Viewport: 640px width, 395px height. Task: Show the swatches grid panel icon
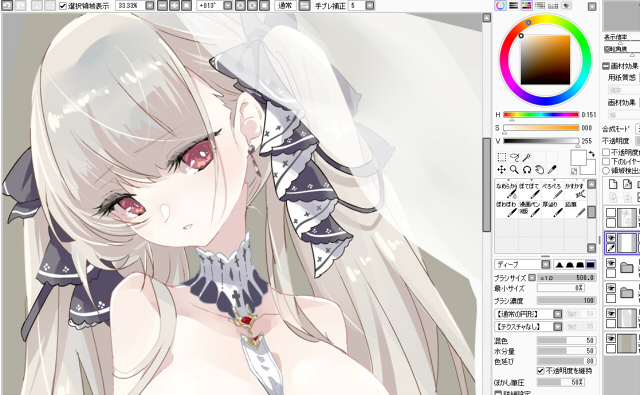point(553,5)
